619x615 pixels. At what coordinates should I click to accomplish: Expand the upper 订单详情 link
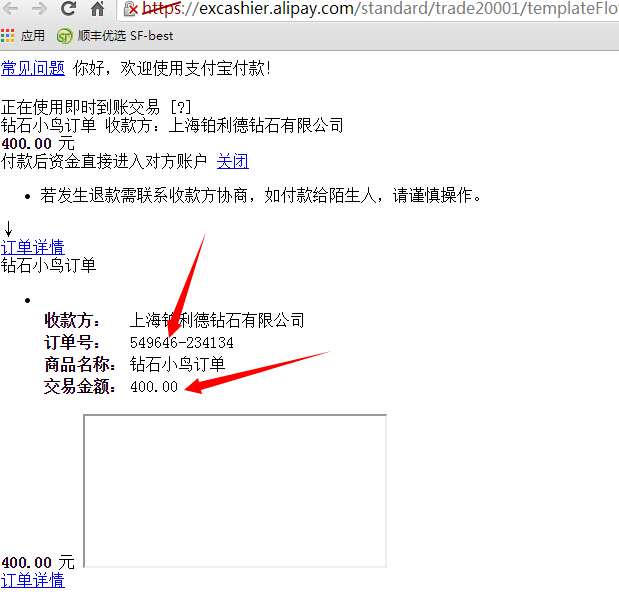click(x=33, y=248)
